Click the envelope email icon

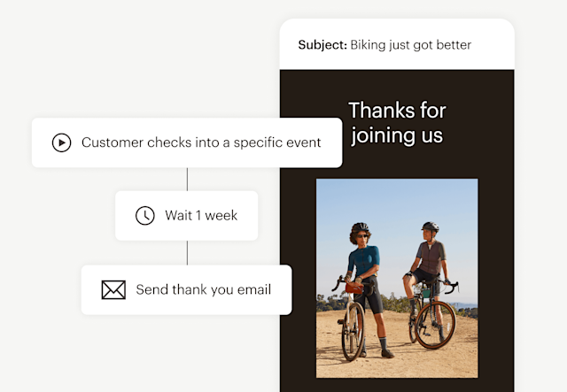coord(113,289)
